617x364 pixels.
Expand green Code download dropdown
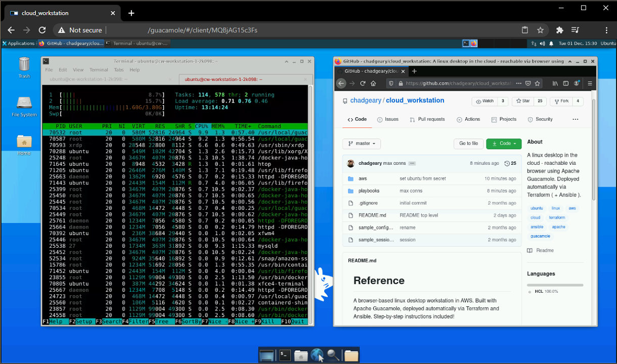point(504,144)
